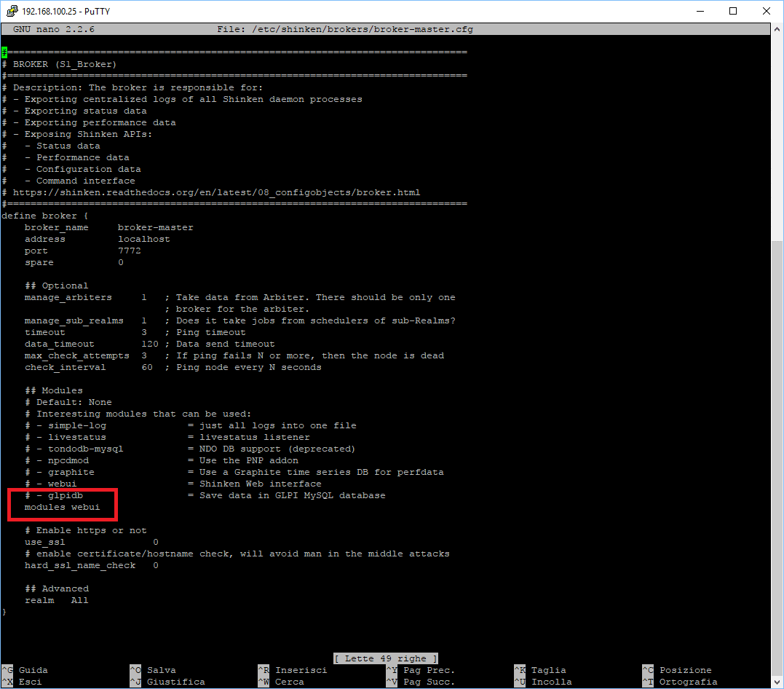
Task: Click the 'max_check_attempts' parameter
Action: [77, 355]
